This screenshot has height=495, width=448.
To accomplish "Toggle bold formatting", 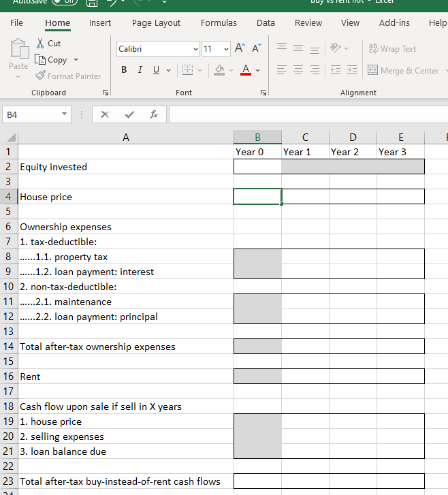I will pyautogui.click(x=124, y=69).
